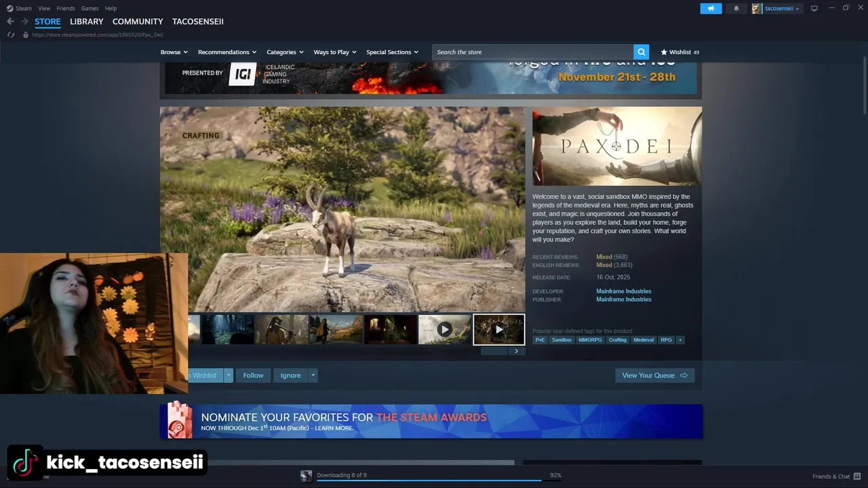
Task: Click the store search input field
Action: click(x=532, y=52)
